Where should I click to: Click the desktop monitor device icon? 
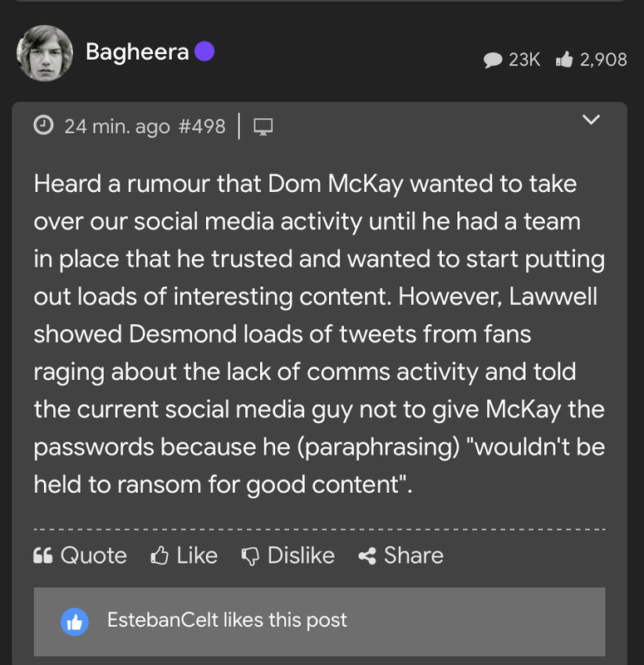(263, 127)
